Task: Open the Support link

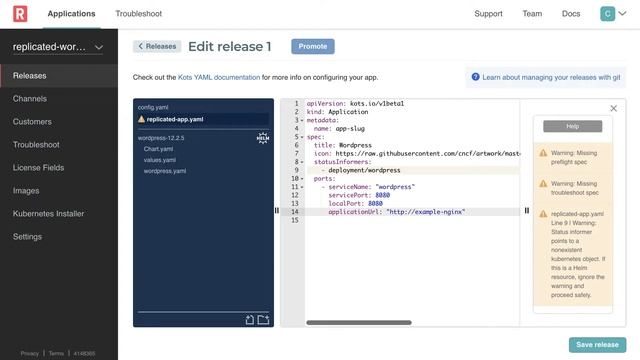Action: (x=488, y=13)
